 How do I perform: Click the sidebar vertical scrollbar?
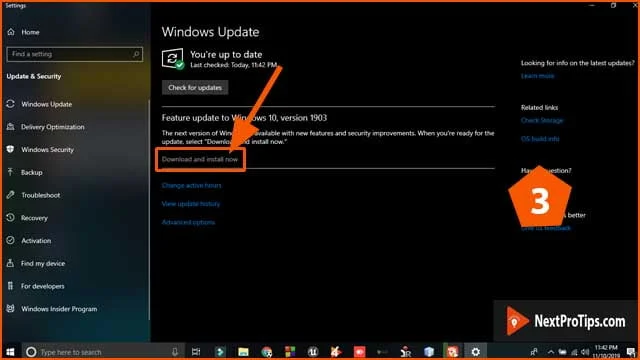(149, 210)
